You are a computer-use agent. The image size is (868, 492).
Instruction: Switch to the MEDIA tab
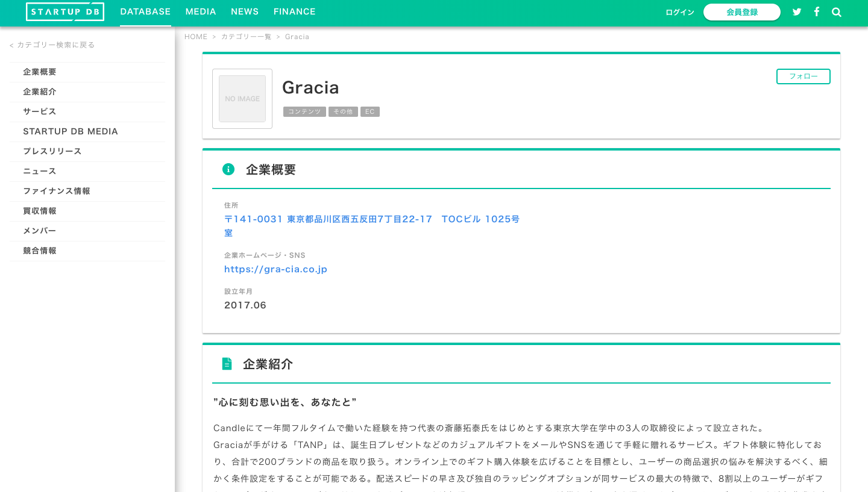tap(201, 11)
